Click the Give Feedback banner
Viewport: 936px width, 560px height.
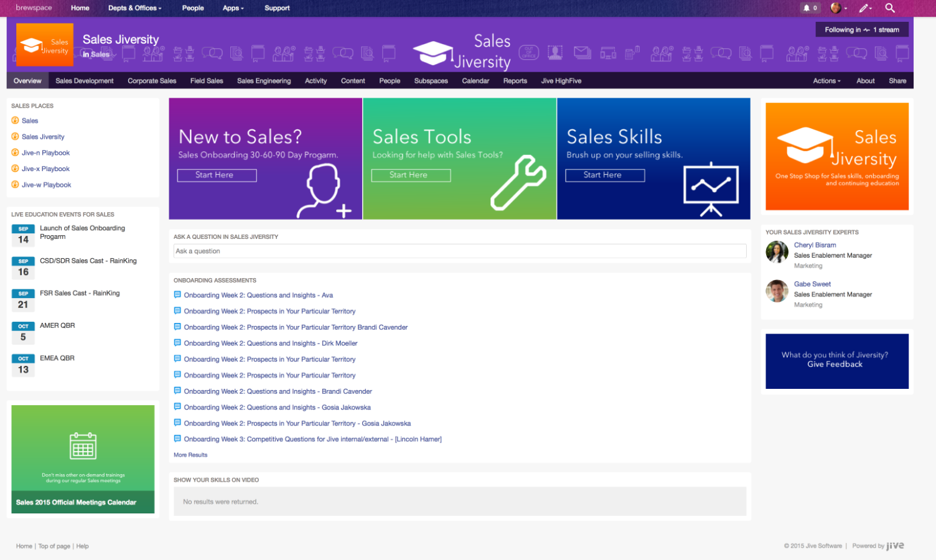click(836, 361)
